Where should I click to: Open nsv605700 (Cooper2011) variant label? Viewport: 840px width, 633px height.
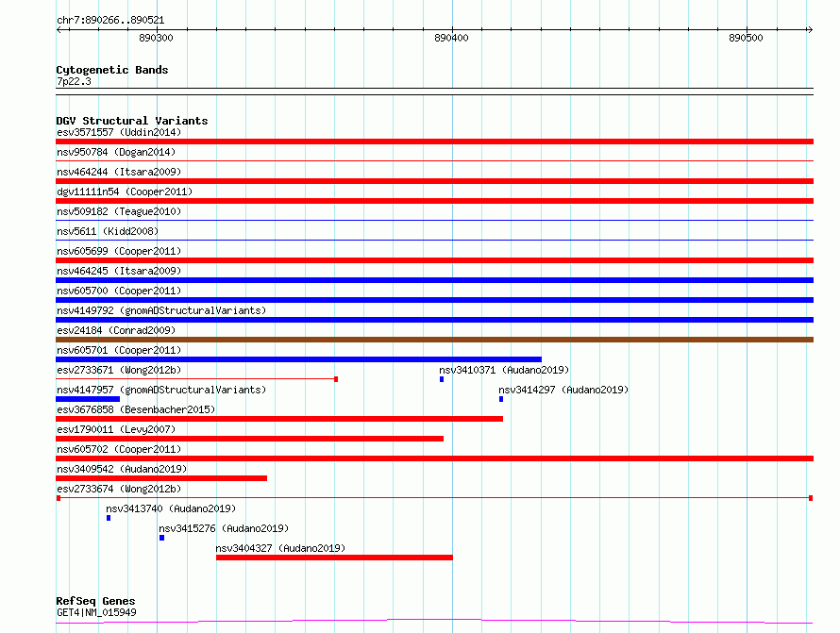click(x=119, y=291)
